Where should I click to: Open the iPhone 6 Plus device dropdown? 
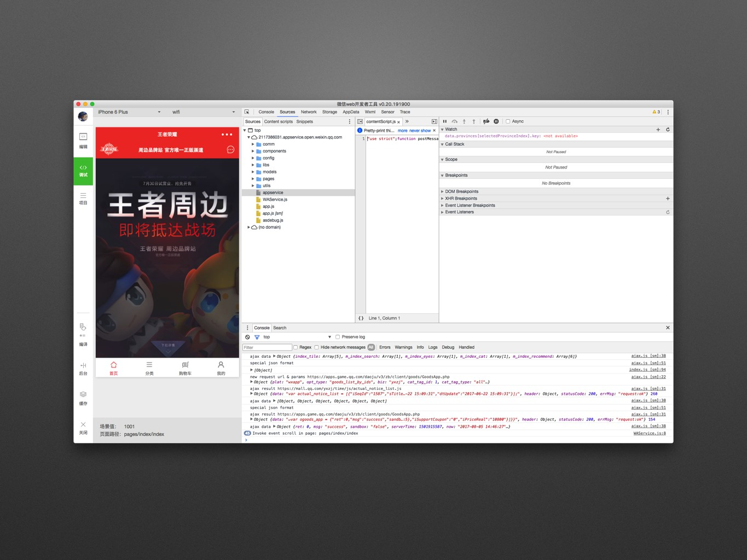129,112
